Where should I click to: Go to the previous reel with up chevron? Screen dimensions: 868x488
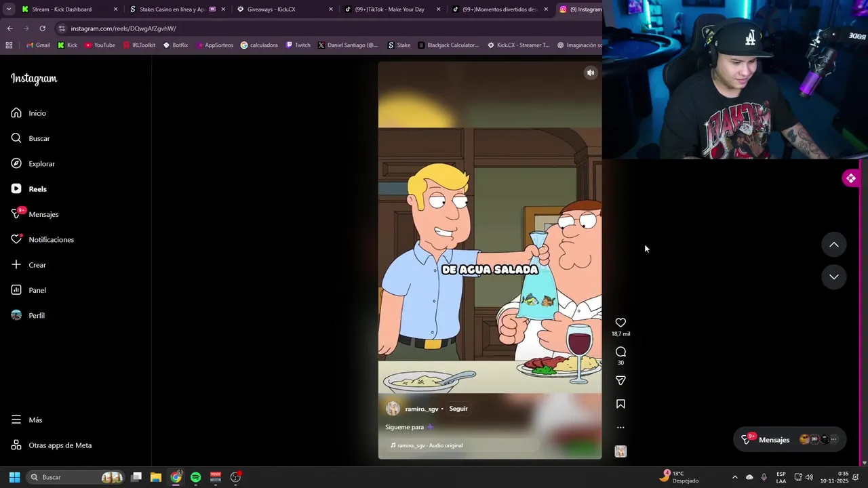834,245
